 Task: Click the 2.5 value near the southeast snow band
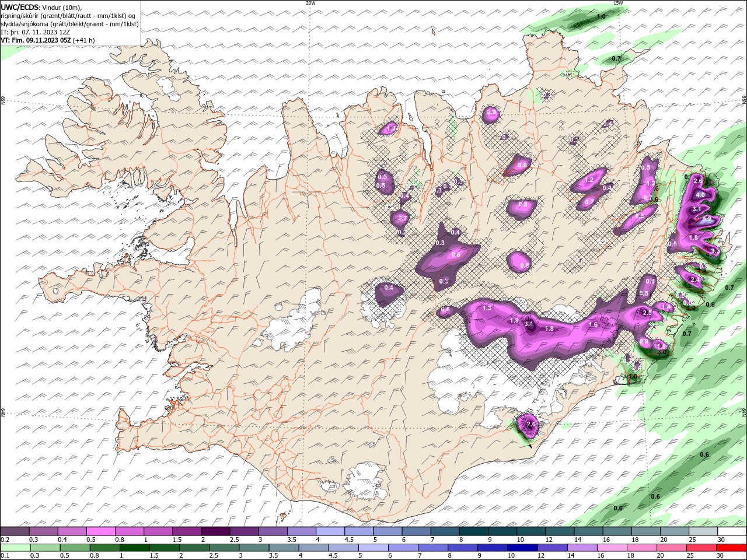click(647, 313)
